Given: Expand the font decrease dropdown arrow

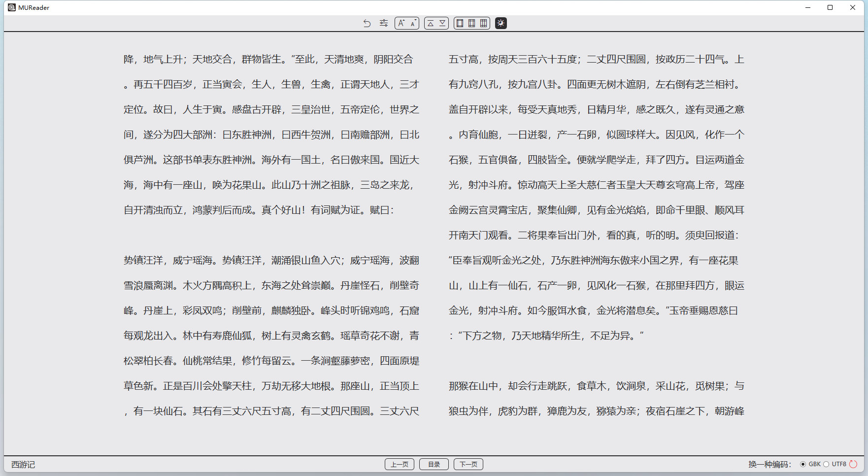Looking at the screenshot, I should (x=415, y=20).
